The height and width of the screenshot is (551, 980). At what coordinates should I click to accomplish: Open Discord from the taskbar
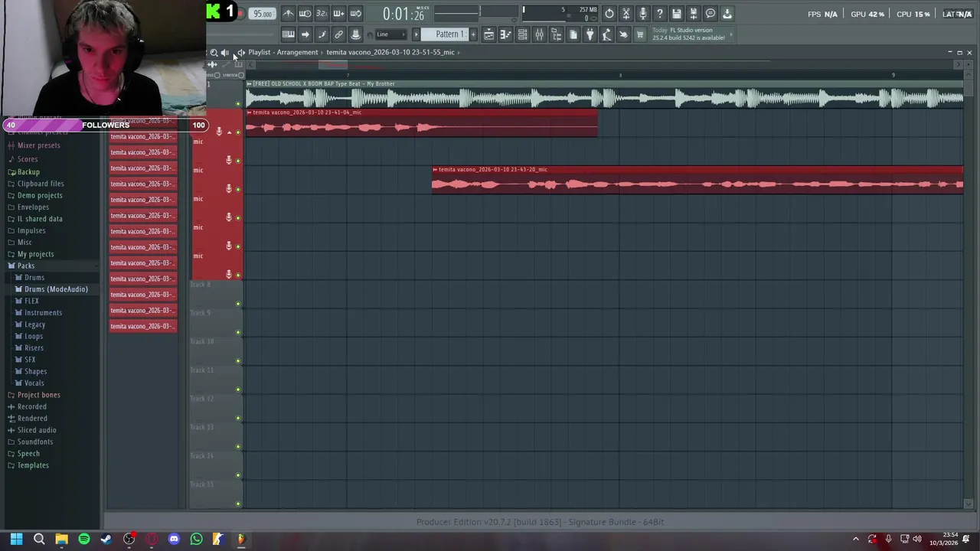point(174,539)
